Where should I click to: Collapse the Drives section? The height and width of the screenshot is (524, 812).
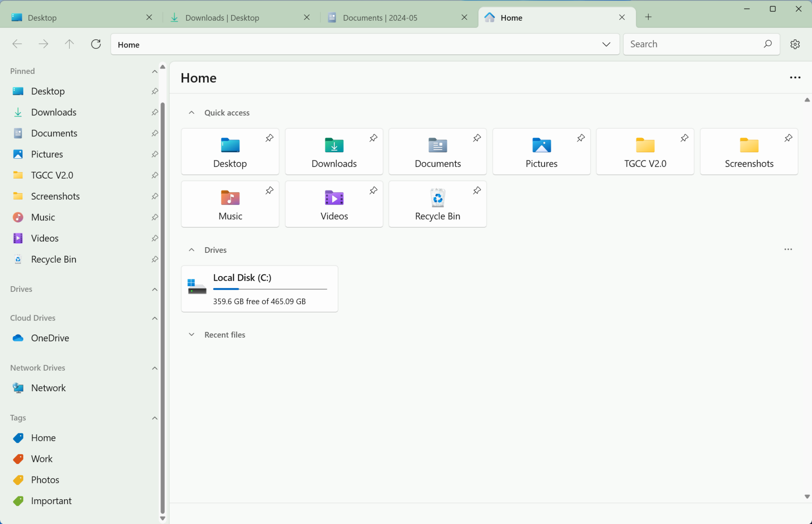coord(192,249)
